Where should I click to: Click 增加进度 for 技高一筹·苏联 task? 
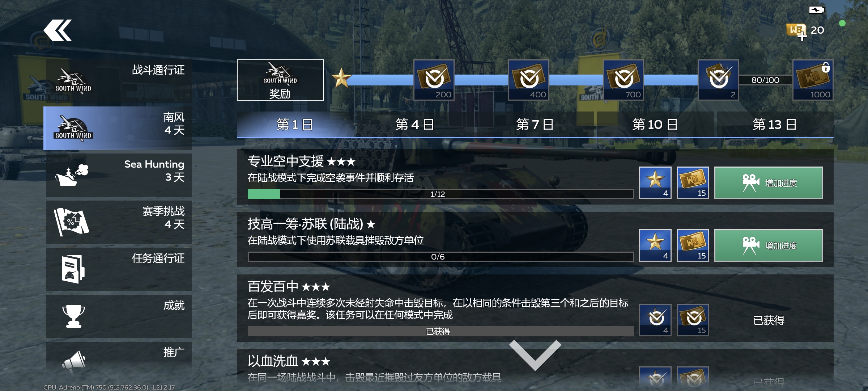pyautogui.click(x=768, y=245)
